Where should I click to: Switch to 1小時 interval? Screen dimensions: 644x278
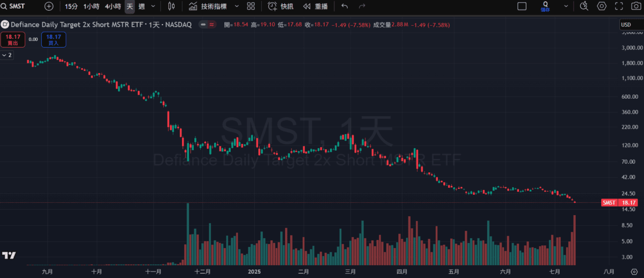(x=91, y=6)
